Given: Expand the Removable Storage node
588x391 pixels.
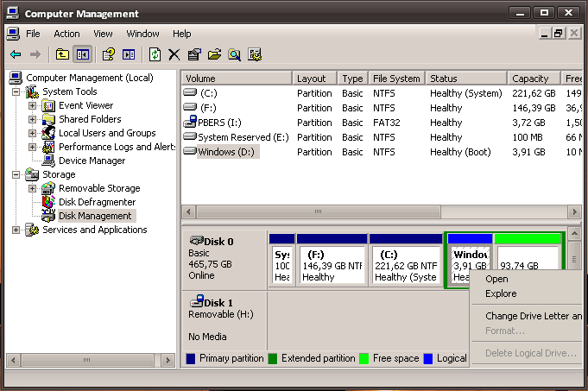Looking at the screenshot, I should point(32,188).
